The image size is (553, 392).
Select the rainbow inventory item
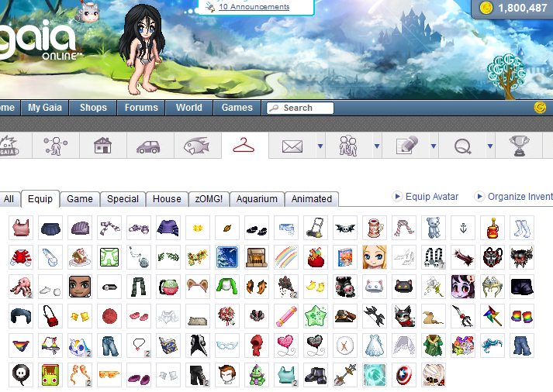point(286,257)
